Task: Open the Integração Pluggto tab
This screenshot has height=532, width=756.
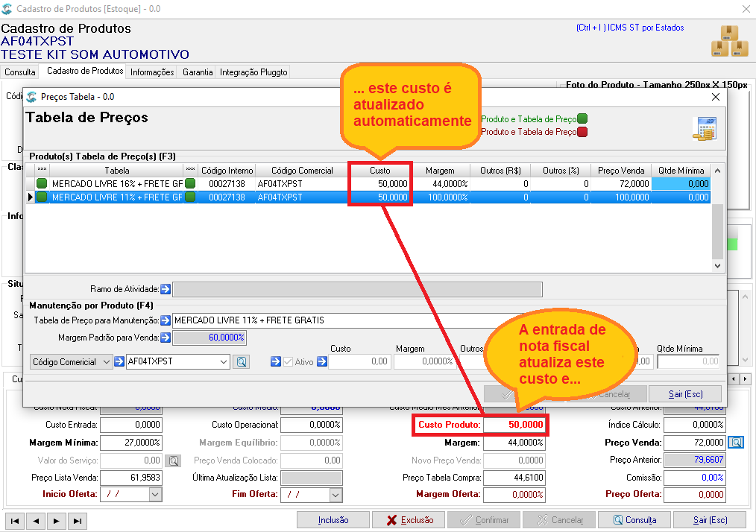Action: [x=253, y=72]
